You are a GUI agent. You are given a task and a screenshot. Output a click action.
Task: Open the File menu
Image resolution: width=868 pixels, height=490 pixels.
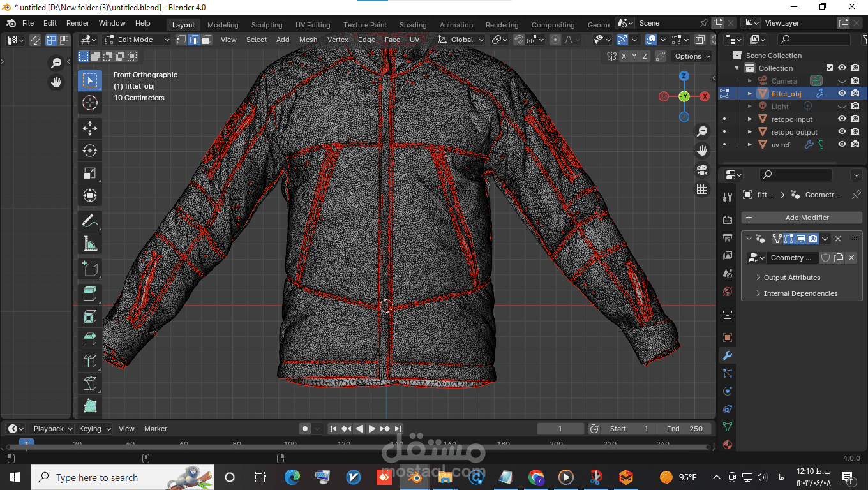pos(28,23)
